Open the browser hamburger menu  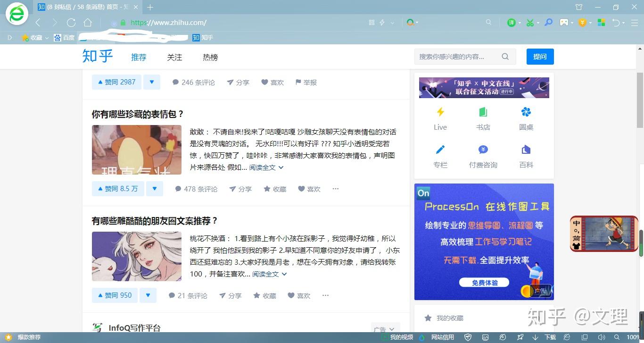coord(634,23)
